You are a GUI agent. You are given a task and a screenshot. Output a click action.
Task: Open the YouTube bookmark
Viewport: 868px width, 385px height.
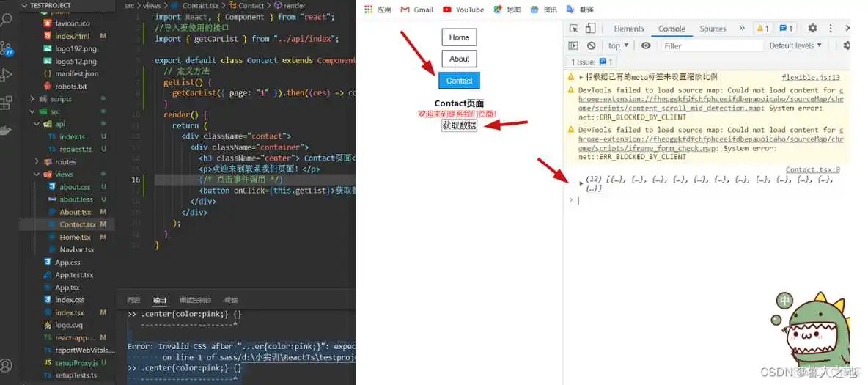click(x=463, y=10)
